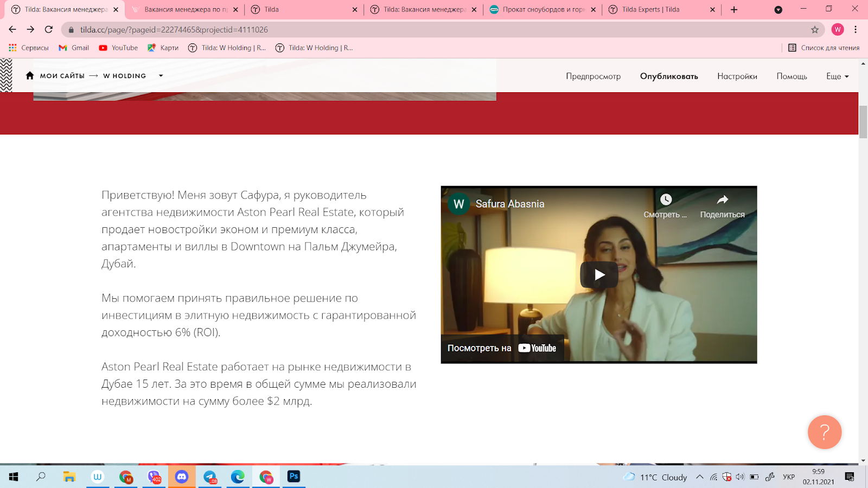Open Discord from the taskbar

(x=182, y=477)
